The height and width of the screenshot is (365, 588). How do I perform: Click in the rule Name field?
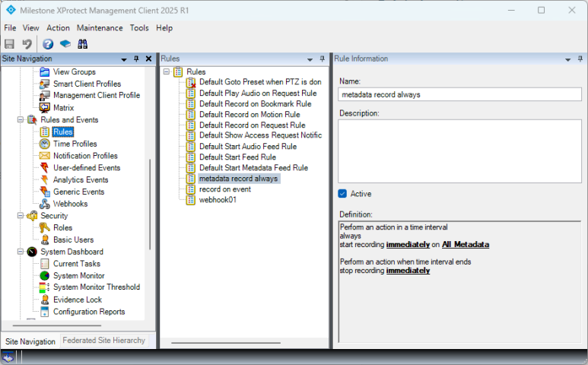tap(459, 94)
